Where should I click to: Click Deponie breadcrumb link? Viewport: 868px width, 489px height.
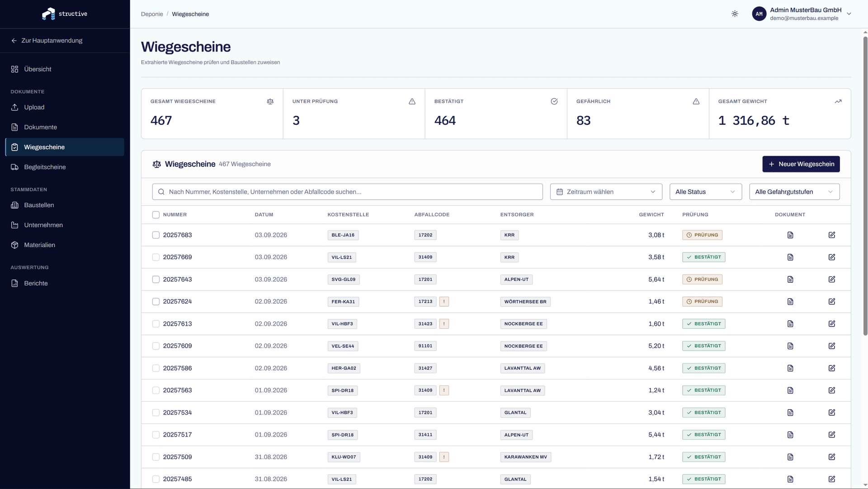152,14
